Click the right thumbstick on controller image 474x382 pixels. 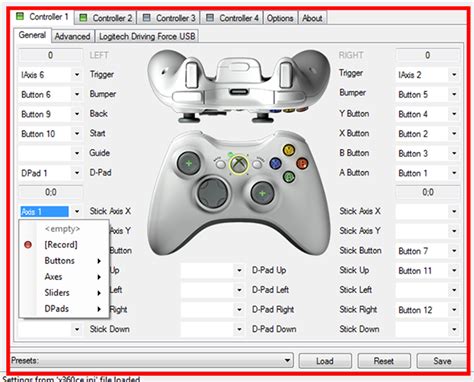coord(262,193)
